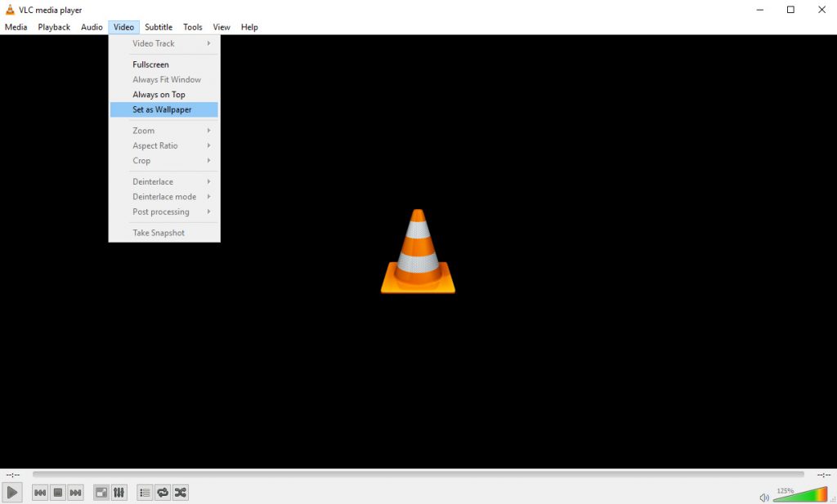
Task: Minimize the VLC window
Action: [x=759, y=10]
